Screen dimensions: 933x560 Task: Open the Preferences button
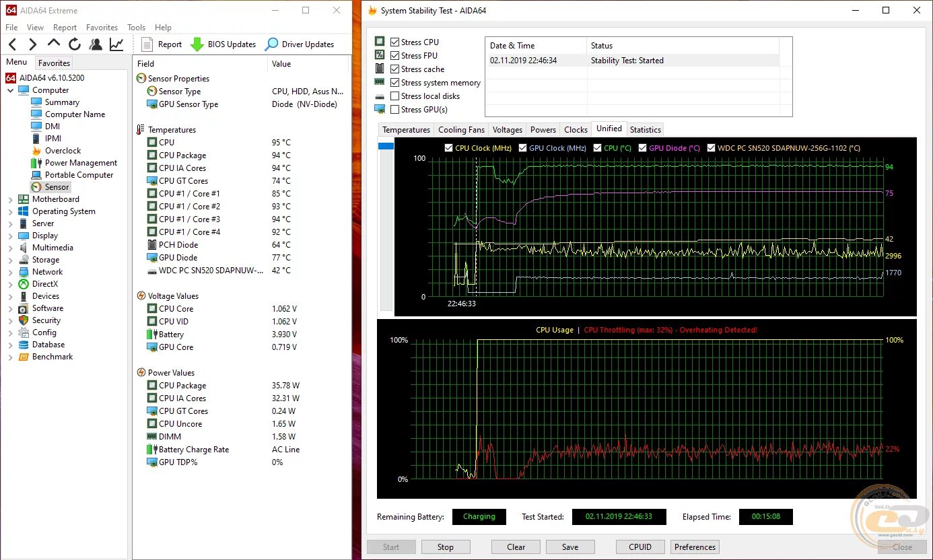click(x=695, y=547)
